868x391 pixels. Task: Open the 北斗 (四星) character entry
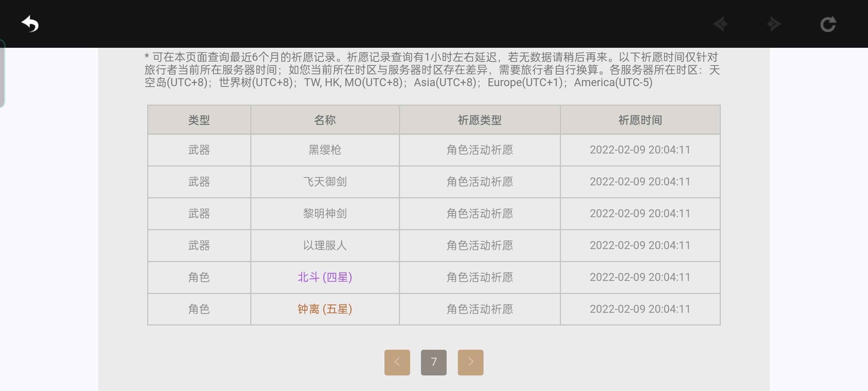pyautogui.click(x=325, y=277)
